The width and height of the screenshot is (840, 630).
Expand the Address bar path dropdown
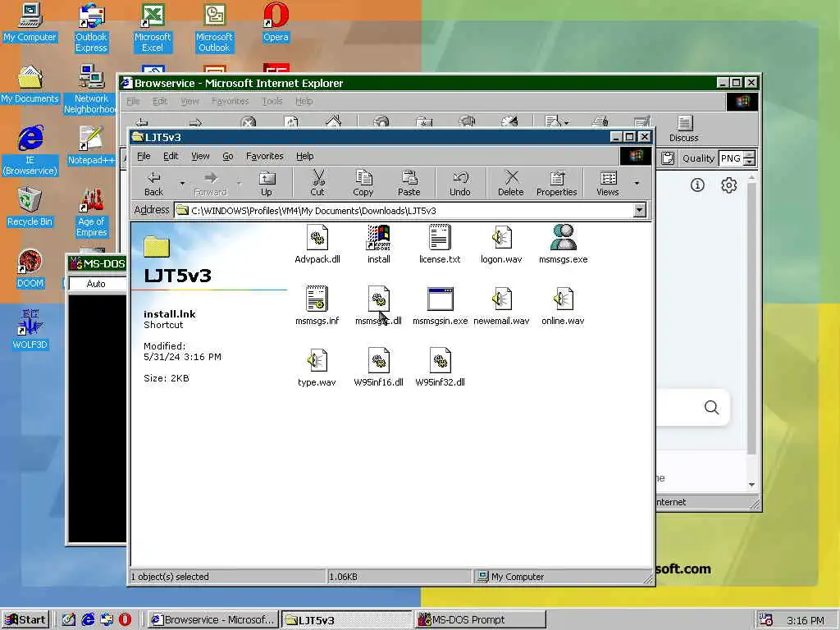click(639, 210)
